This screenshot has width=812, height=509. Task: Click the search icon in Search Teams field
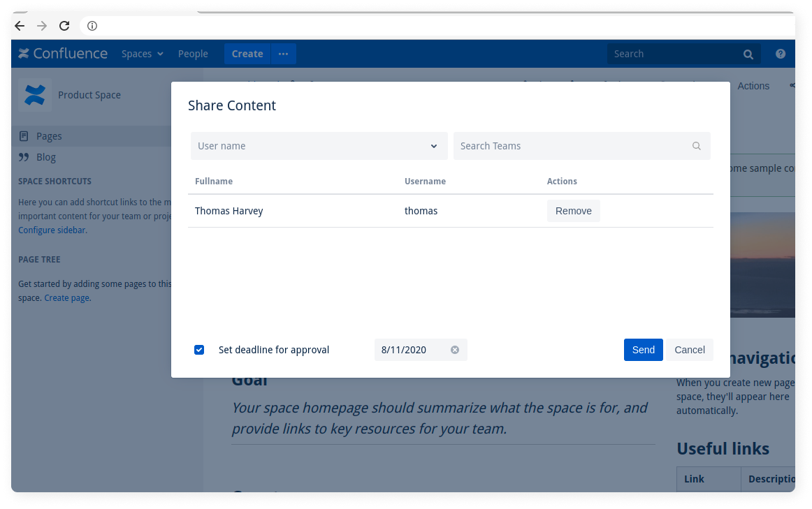[x=696, y=145]
